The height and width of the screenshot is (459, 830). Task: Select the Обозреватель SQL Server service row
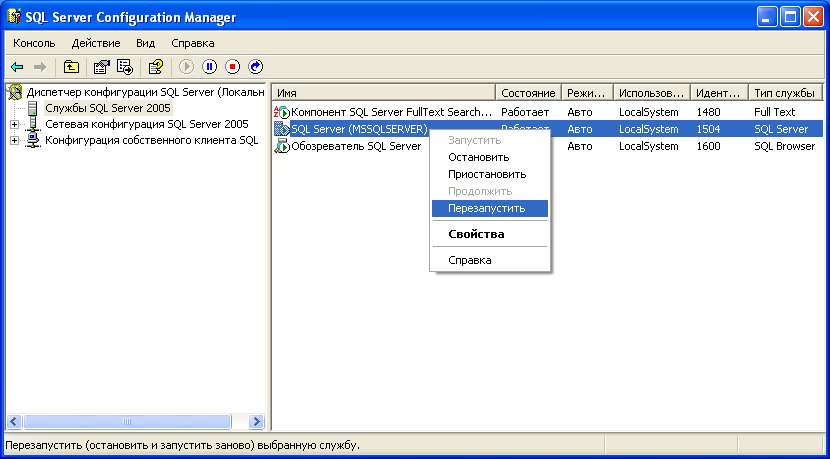tap(356, 146)
